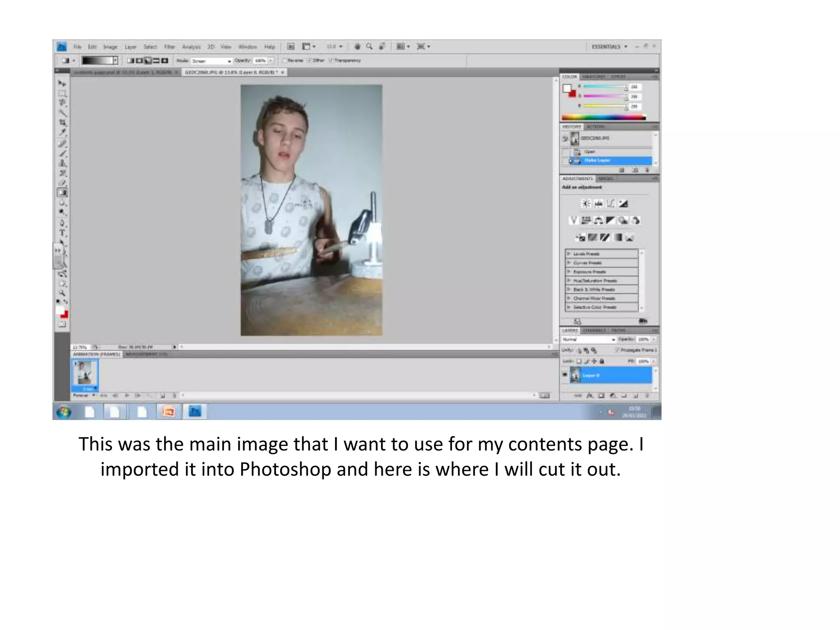
Task: Select the Type tool
Action: coord(62,233)
